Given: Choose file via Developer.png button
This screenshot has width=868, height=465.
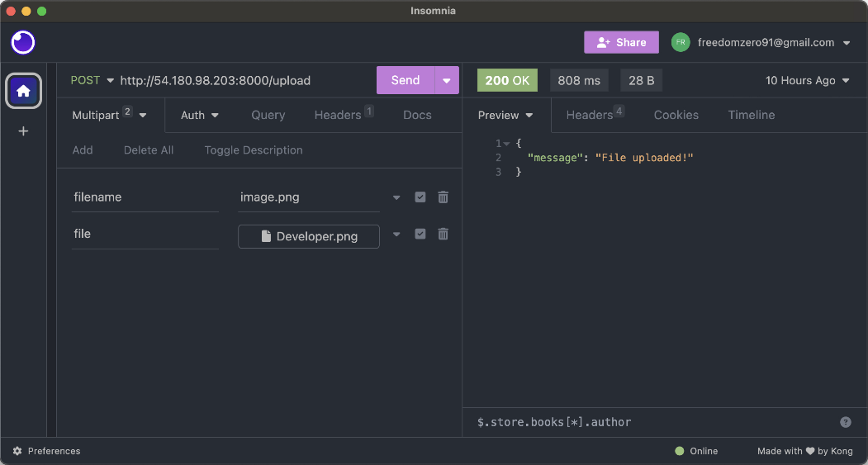Looking at the screenshot, I should 309,237.
